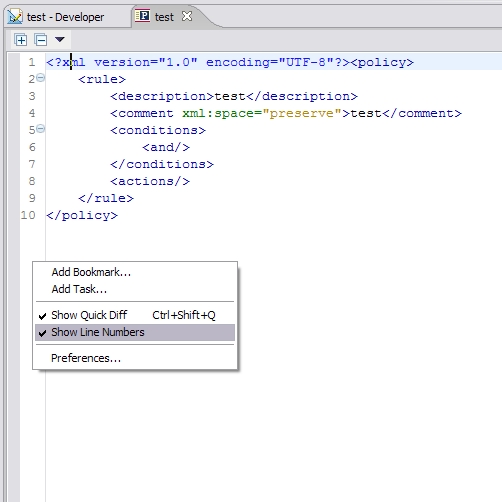Click line number 4 in gutter
502x502 pixels.
click(32, 113)
